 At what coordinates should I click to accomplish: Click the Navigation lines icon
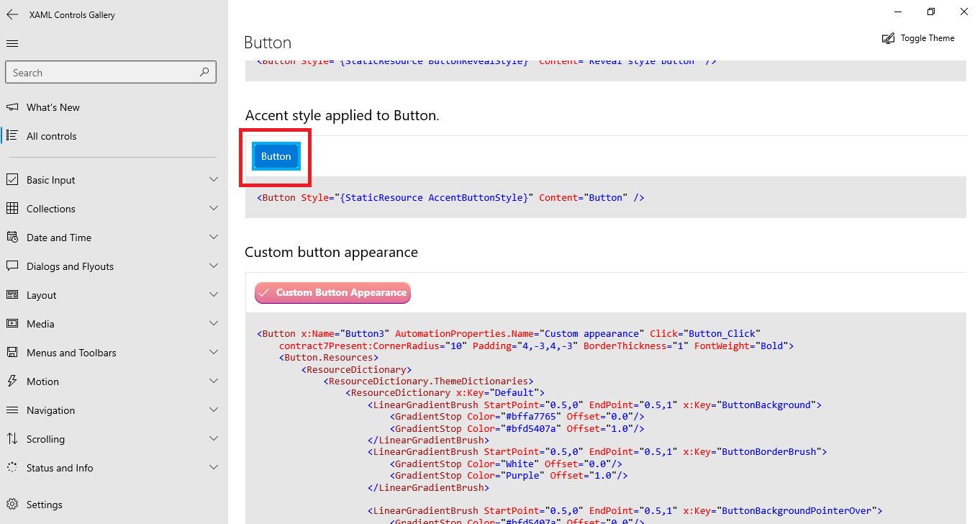12,410
